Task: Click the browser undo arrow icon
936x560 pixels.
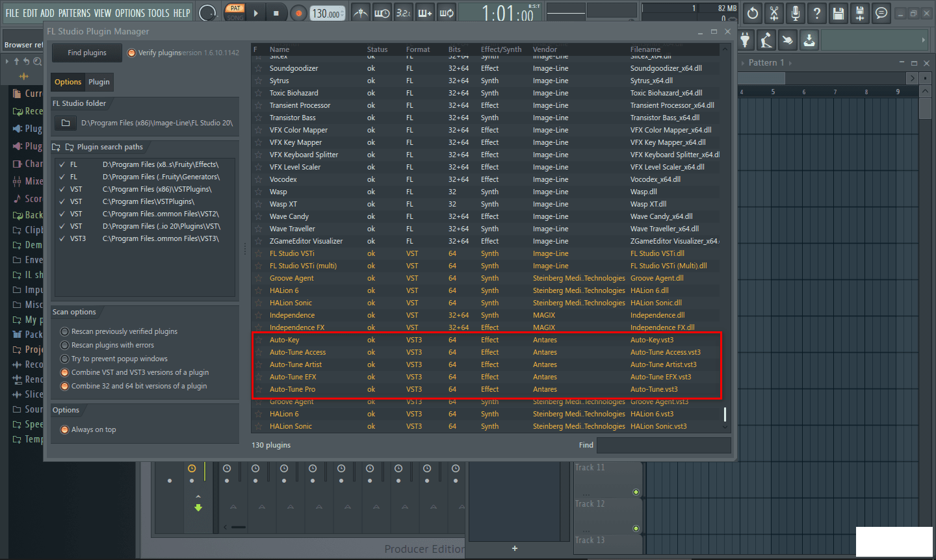Action: [x=27, y=61]
